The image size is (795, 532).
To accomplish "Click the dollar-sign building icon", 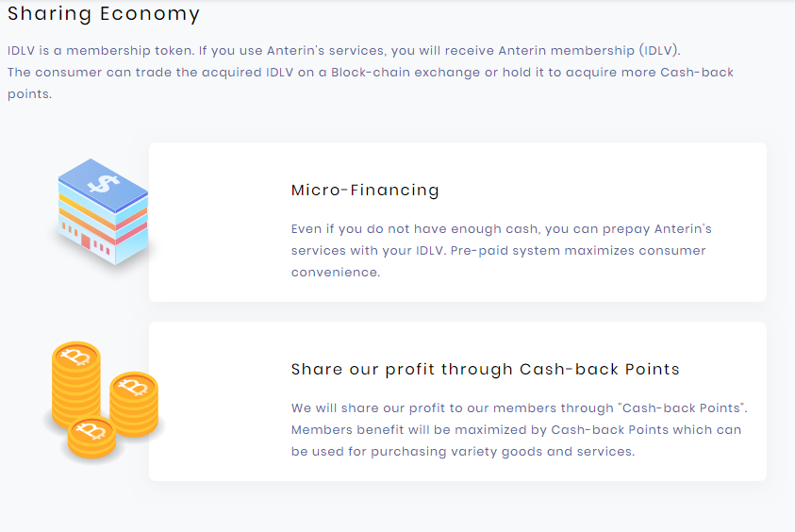I will click(102, 212).
